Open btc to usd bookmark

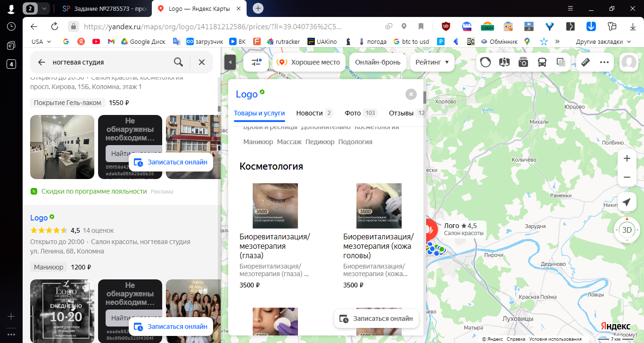[411, 41]
